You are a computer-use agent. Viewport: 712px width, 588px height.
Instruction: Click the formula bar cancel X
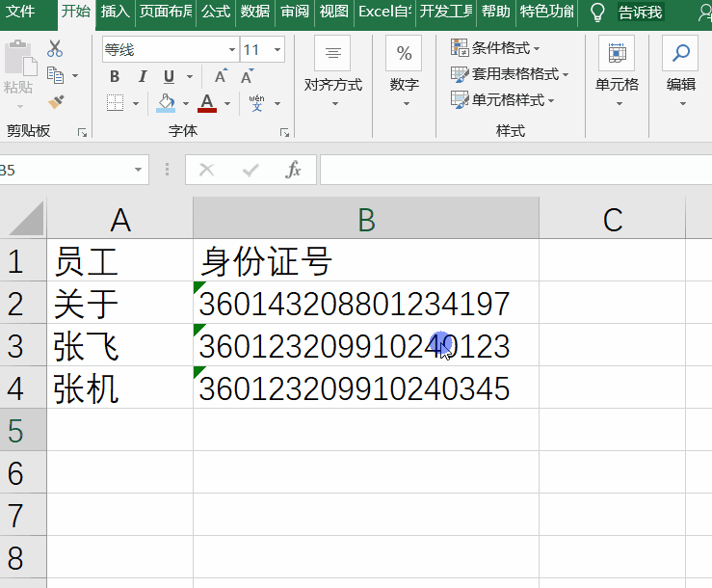[x=206, y=170]
